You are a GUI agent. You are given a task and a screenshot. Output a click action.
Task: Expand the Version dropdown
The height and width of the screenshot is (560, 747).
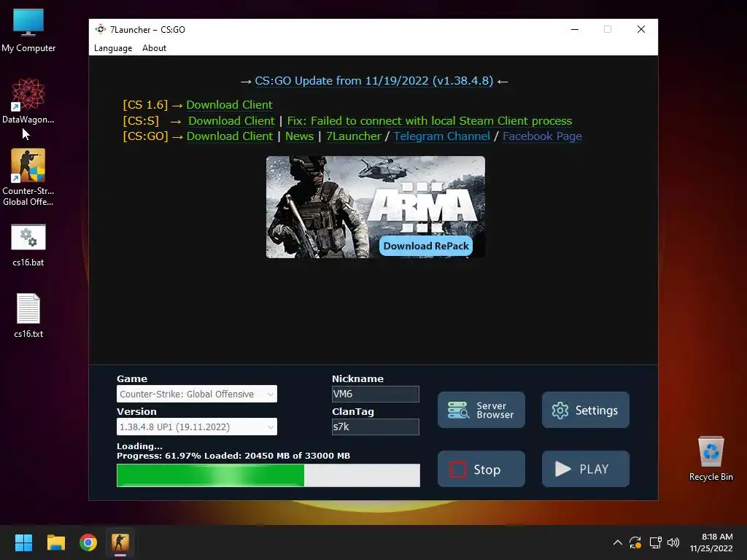coord(197,427)
